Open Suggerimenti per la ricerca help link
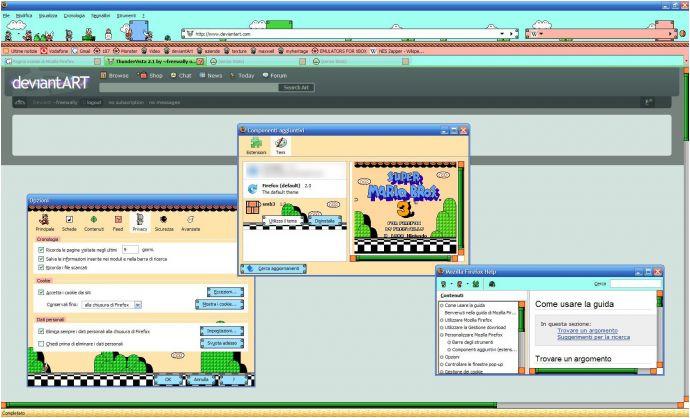Screen dimensions: 690x418 click(593, 337)
